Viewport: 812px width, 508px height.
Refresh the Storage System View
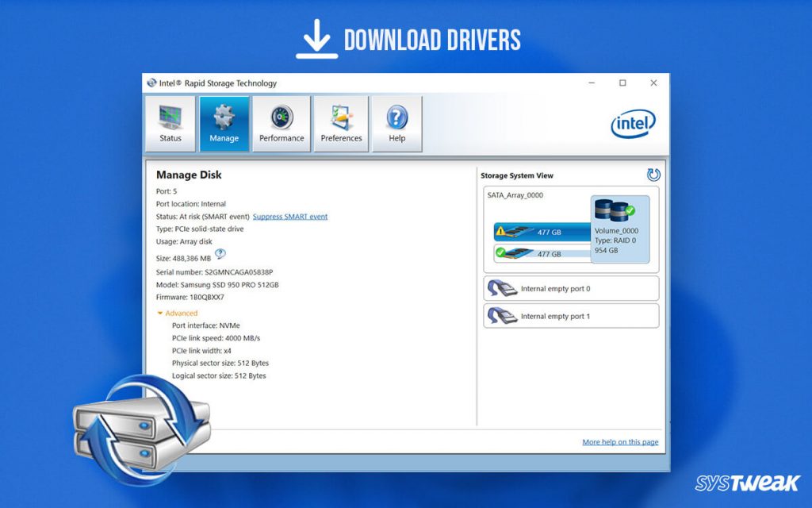point(654,175)
